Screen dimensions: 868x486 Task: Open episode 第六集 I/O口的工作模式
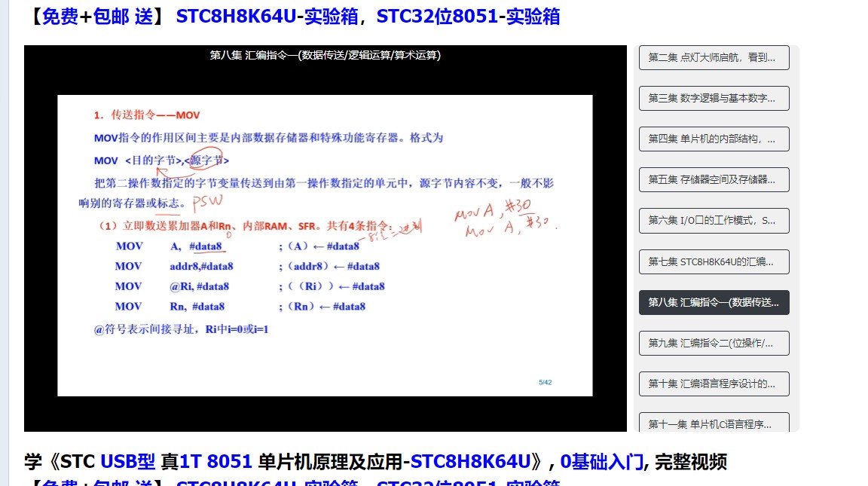pyautogui.click(x=714, y=221)
